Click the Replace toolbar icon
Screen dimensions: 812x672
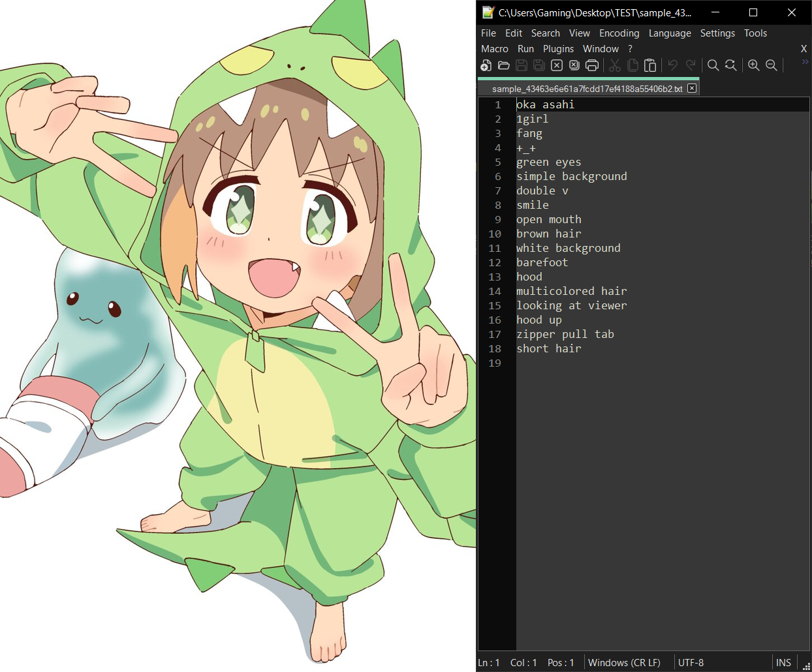[x=731, y=65]
